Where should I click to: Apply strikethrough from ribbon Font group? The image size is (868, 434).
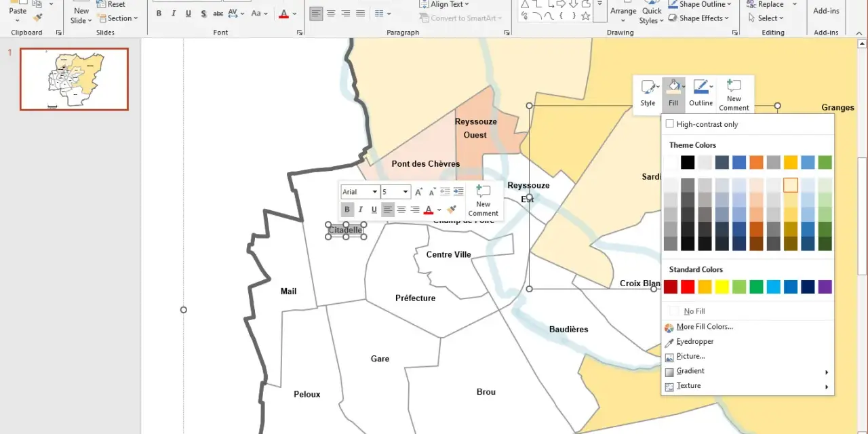coord(218,14)
